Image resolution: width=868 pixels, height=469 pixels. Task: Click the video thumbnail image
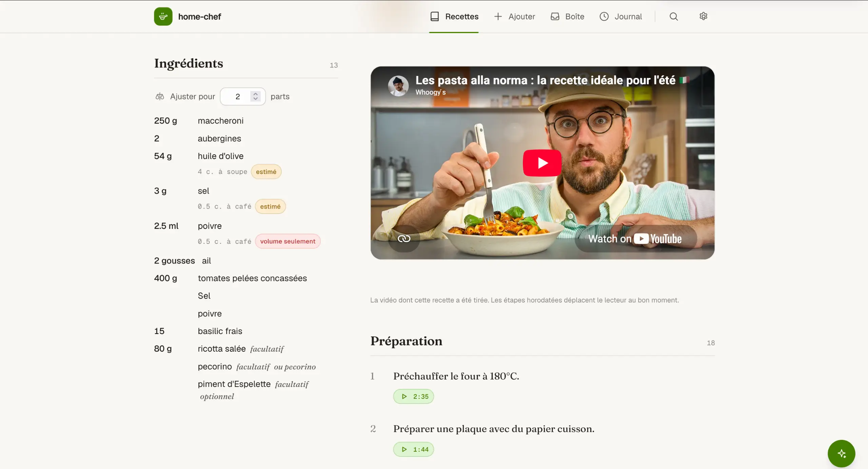tap(542, 163)
